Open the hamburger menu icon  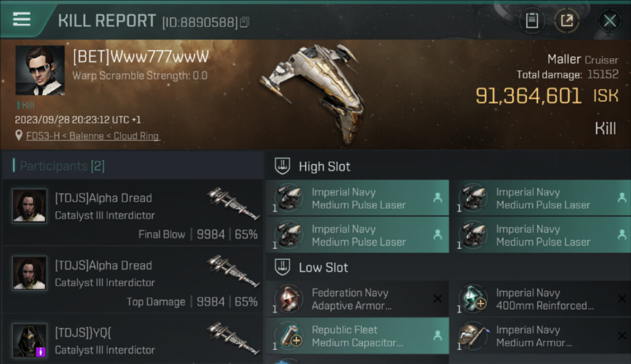point(21,19)
